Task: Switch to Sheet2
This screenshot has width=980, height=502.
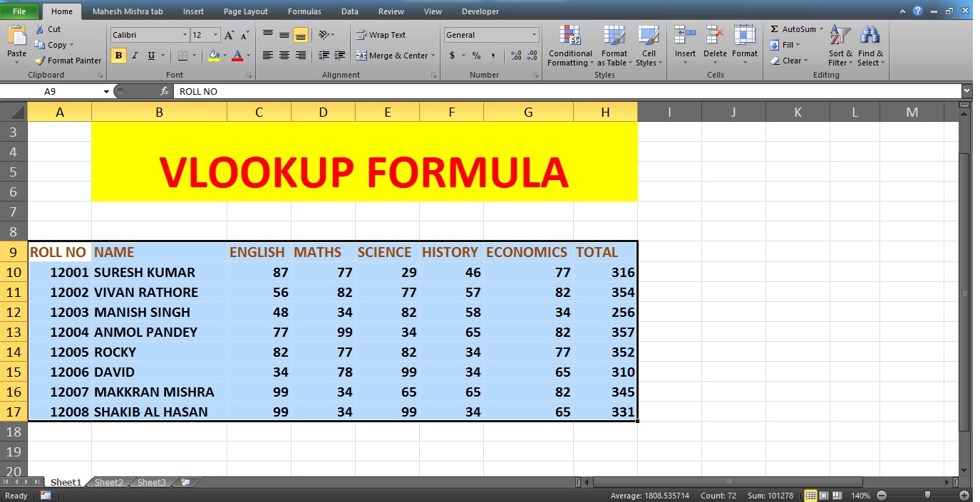Action: coord(108,482)
